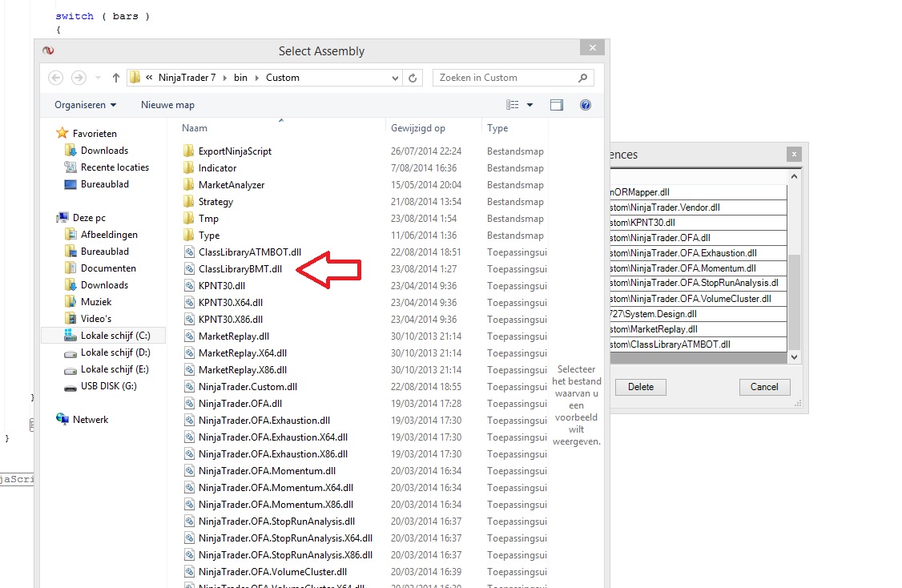Refresh the Custom folder listing

click(x=413, y=78)
